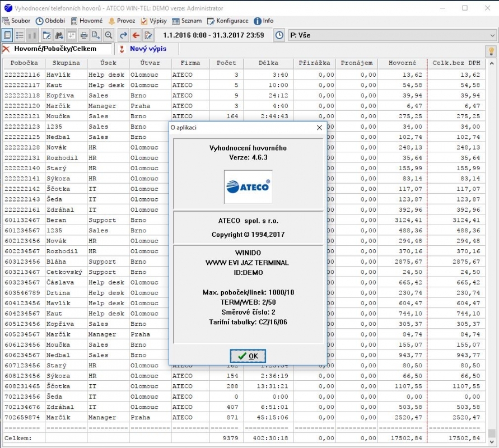Click the Pronájem column header
The height and width of the screenshot is (448, 499).
(357, 63)
